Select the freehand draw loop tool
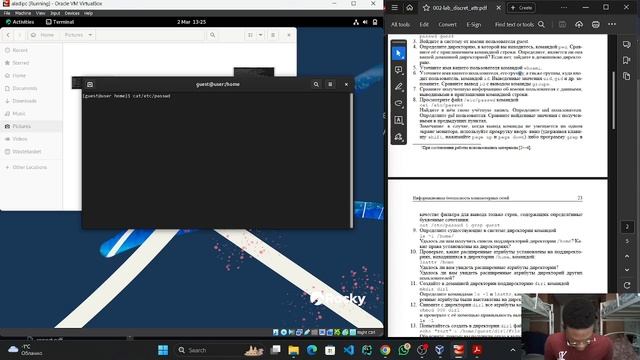The width and height of the screenshot is (640, 360). tap(399, 103)
